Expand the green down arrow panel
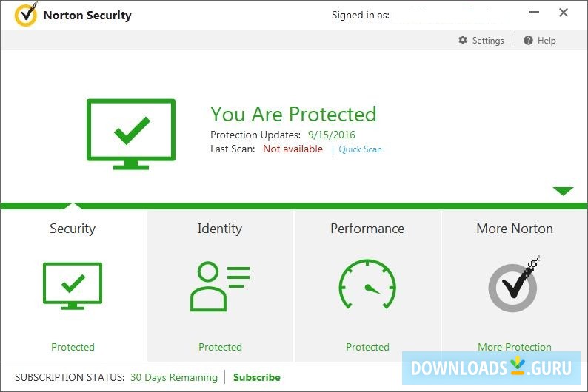 [563, 192]
